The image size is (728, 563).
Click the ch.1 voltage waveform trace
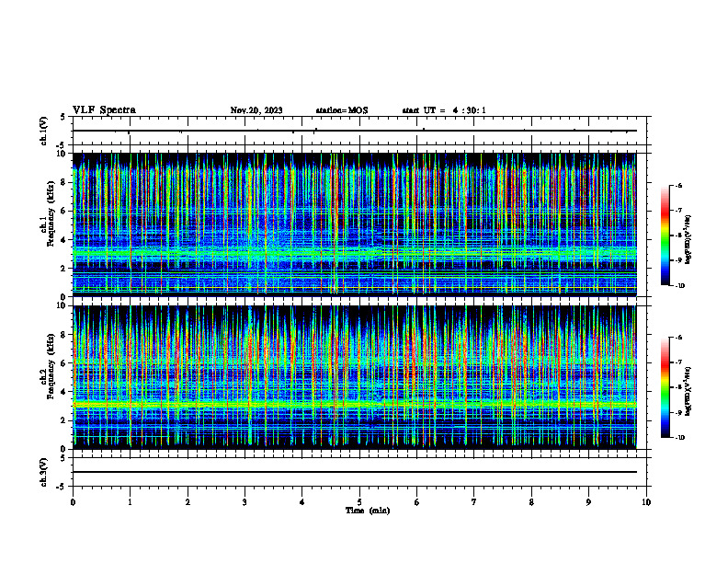point(355,131)
